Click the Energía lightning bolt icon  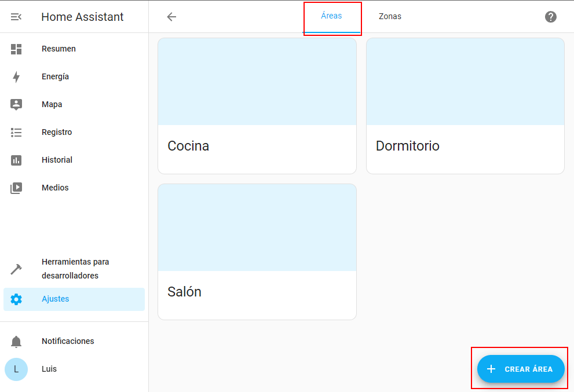coord(16,77)
